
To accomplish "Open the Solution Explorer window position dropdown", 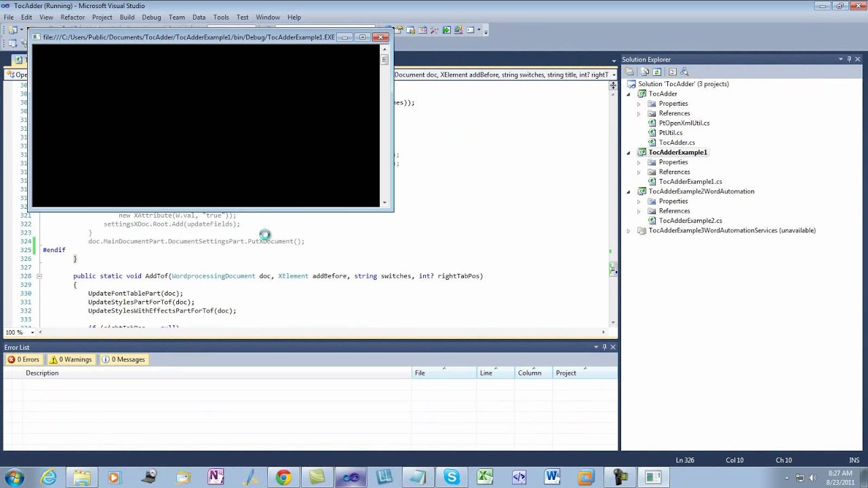I will [840, 60].
